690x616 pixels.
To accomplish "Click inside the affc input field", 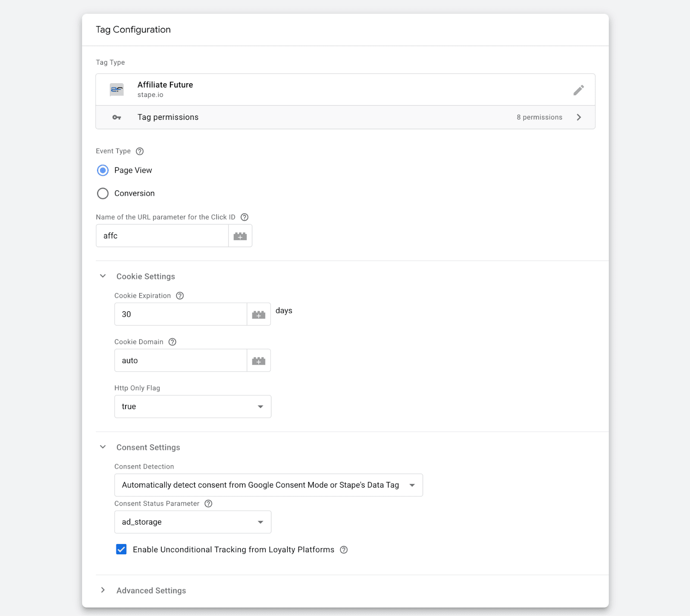I will coord(162,236).
